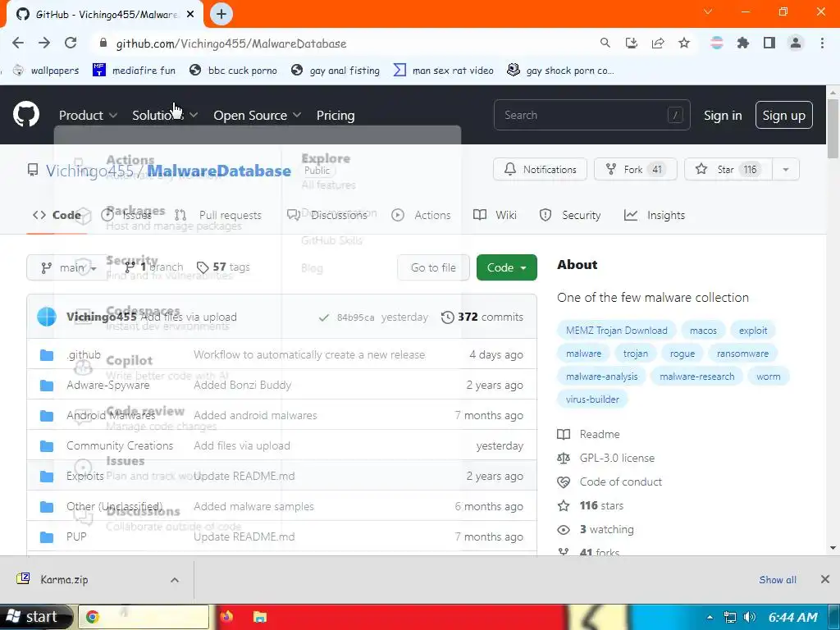Open the Chrome three-dot menu

[x=822, y=43]
